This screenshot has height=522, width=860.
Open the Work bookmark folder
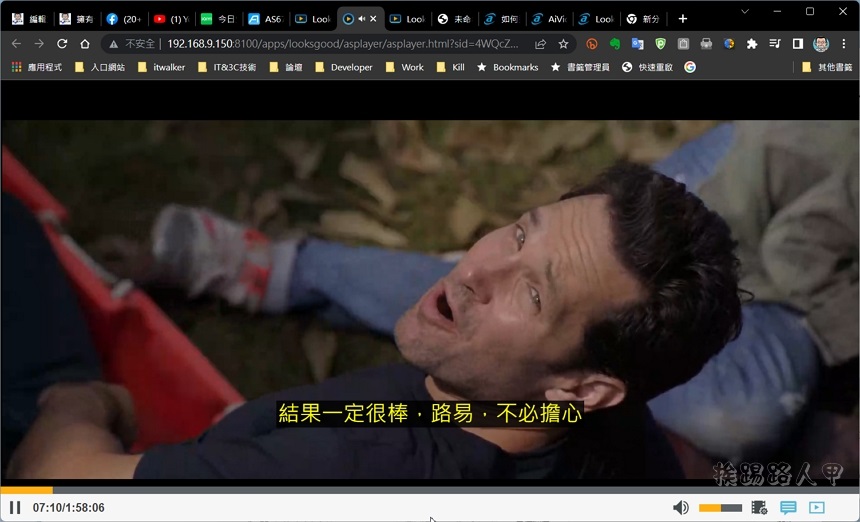405,67
